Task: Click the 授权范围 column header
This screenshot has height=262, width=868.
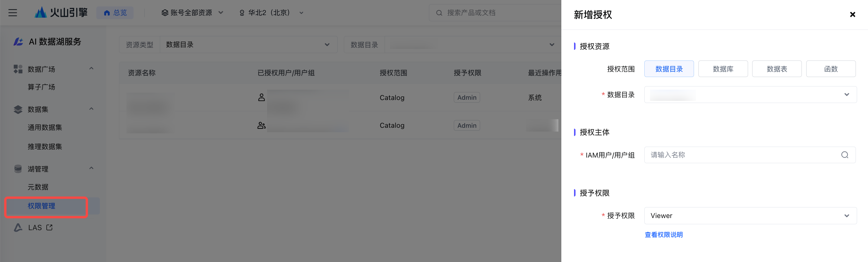Action: 394,73
